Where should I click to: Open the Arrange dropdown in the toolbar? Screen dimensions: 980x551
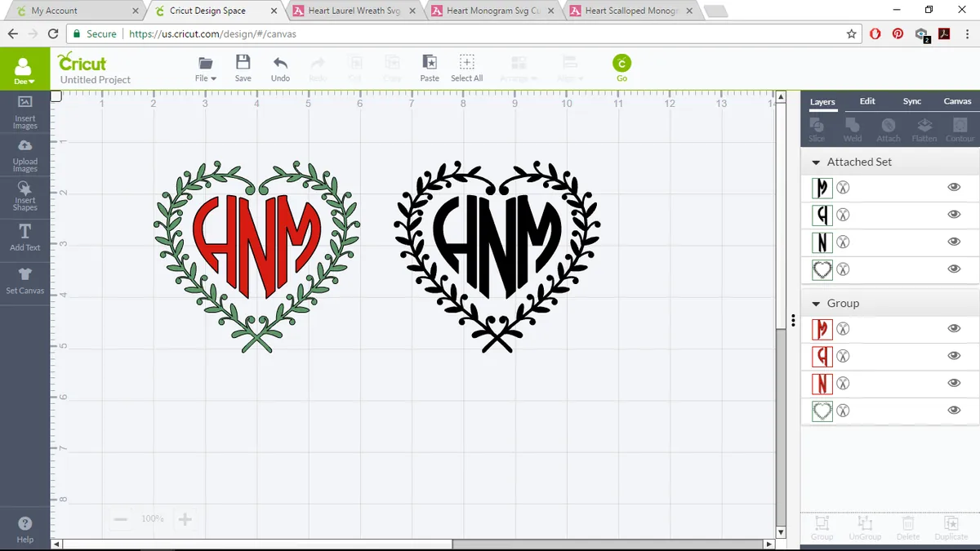pos(519,69)
